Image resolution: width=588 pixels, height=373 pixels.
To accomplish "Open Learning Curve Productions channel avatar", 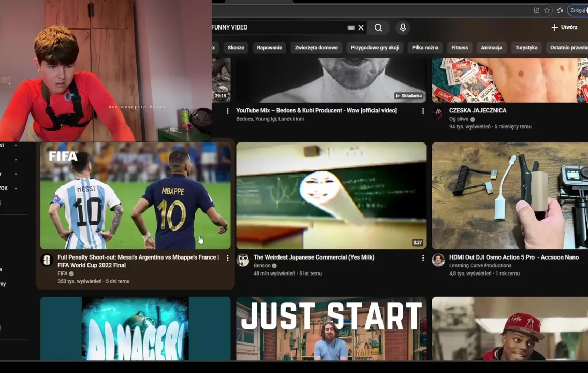I will [x=438, y=260].
